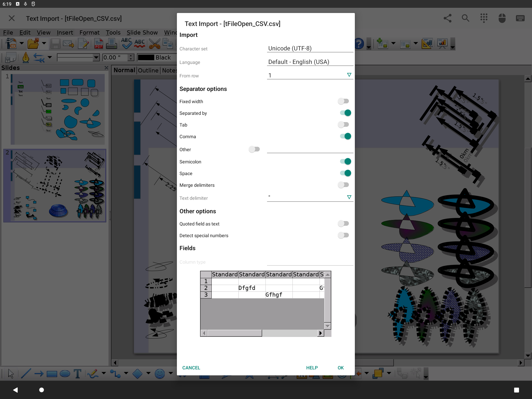
Task: Open the Format menu
Action: [89, 32]
